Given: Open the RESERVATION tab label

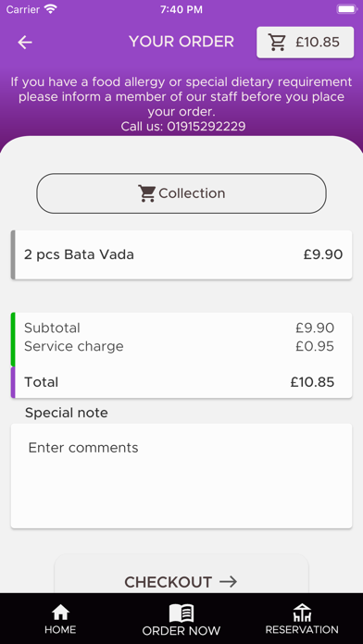Looking at the screenshot, I should [302, 629].
